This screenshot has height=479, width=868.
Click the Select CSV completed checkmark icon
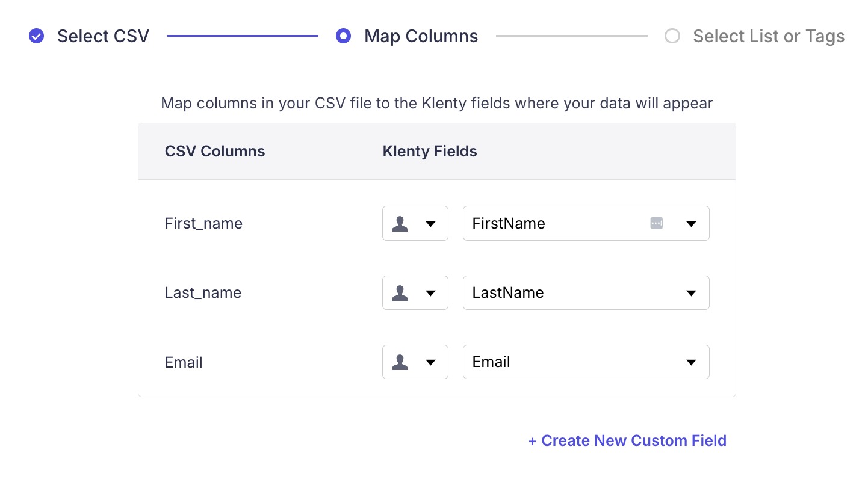point(37,36)
